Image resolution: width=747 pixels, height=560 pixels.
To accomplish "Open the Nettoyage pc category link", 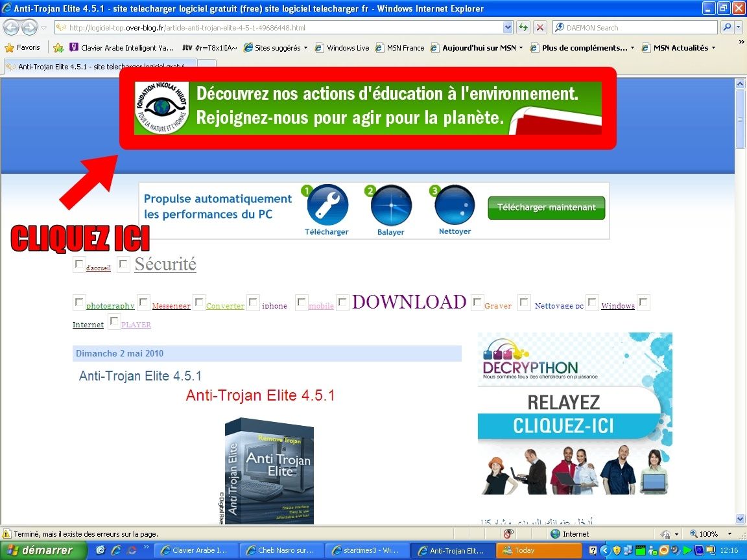I will pos(559,306).
